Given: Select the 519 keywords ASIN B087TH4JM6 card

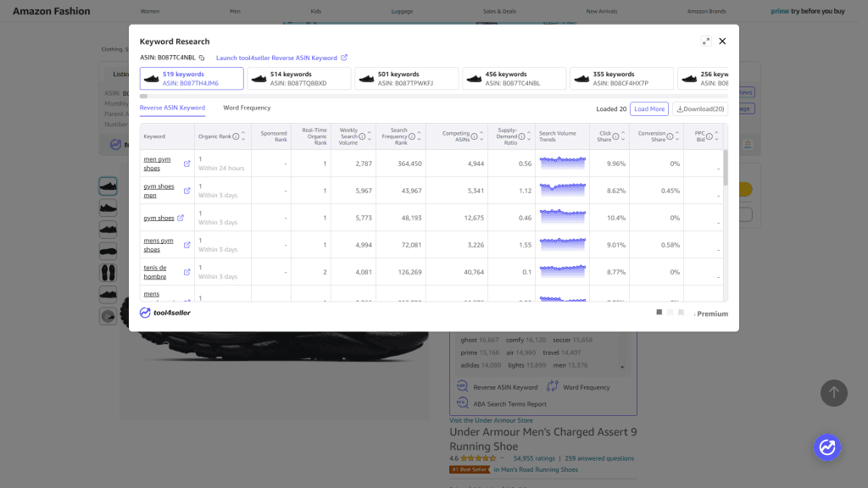Looking at the screenshot, I should point(192,79).
